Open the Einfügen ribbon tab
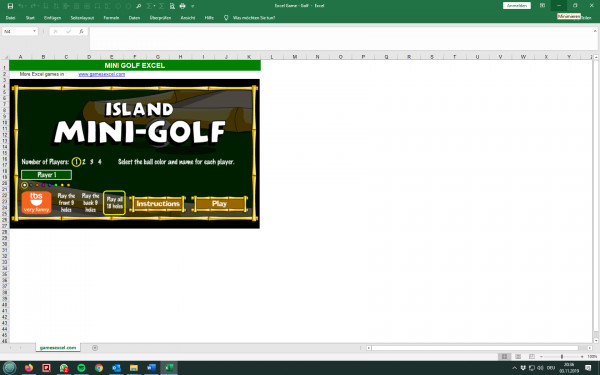Image resolution: width=600 pixels, height=375 pixels. tap(52, 18)
